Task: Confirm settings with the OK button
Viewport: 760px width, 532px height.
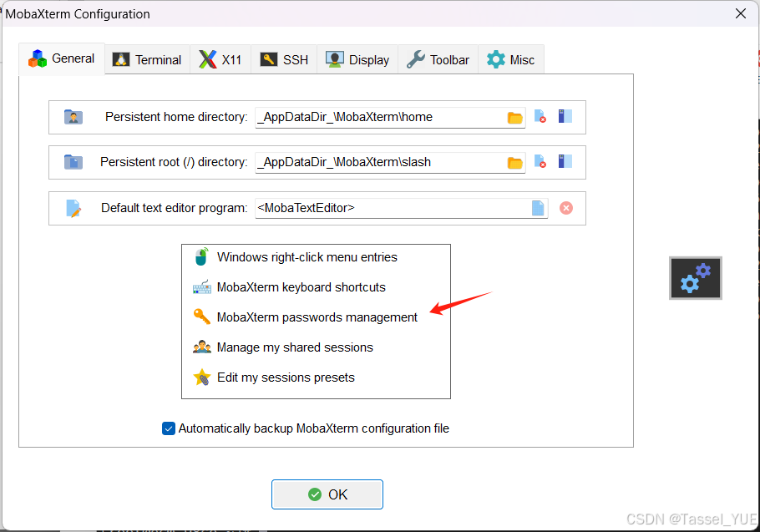Action: (x=327, y=494)
